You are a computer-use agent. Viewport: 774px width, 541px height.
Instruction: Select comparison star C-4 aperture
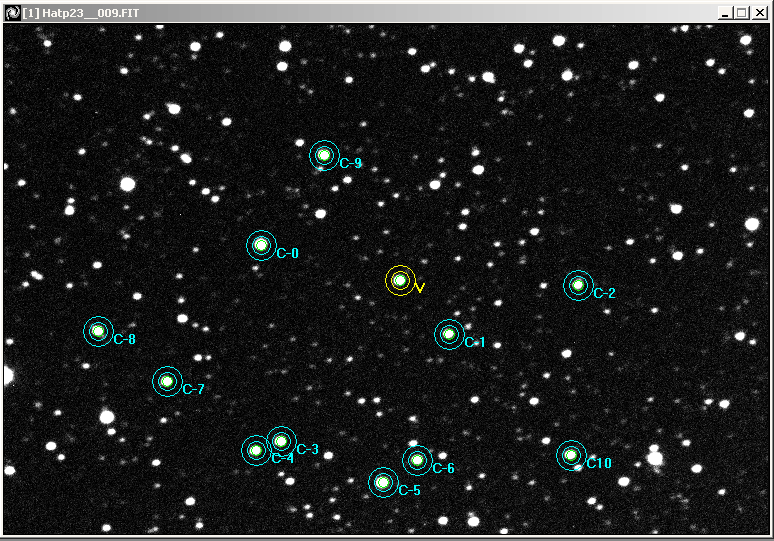(256, 450)
